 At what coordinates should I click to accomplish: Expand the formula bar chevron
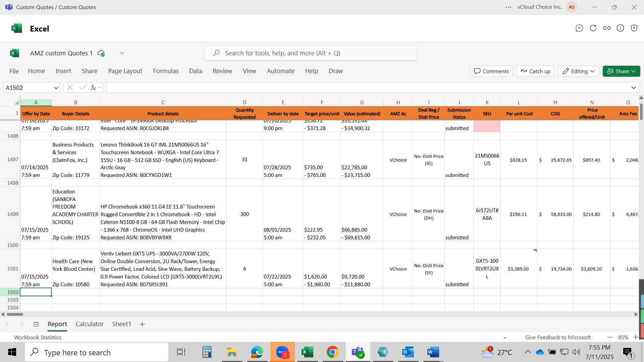click(x=634, y=88)
